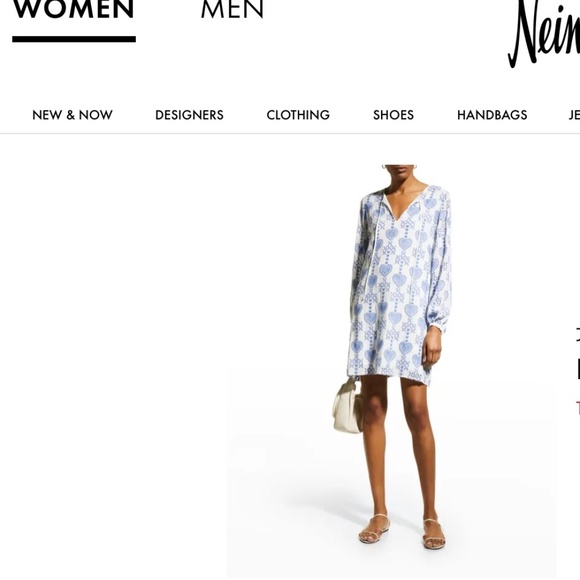
Task: Open the HANDBAGS menu
Action: click(492, 115)
